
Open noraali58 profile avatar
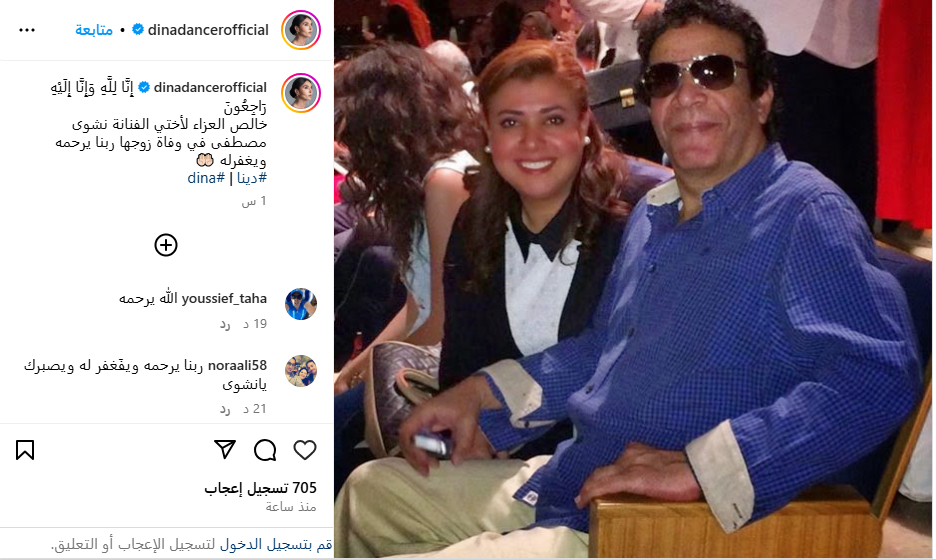[x=301, y=371]
